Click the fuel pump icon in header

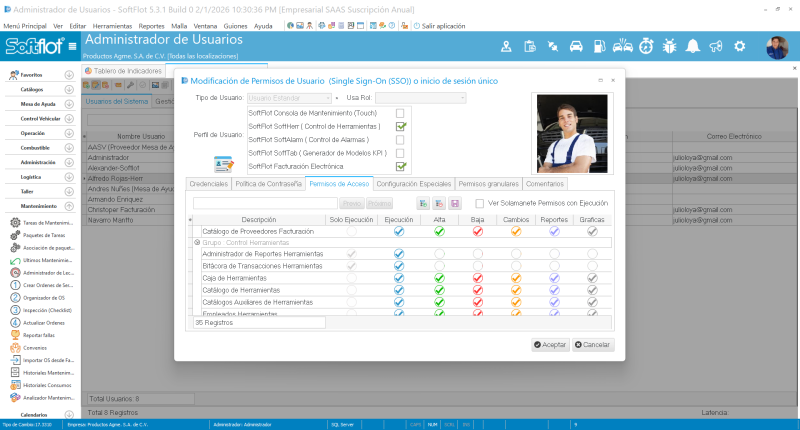(x=599, y=46)
